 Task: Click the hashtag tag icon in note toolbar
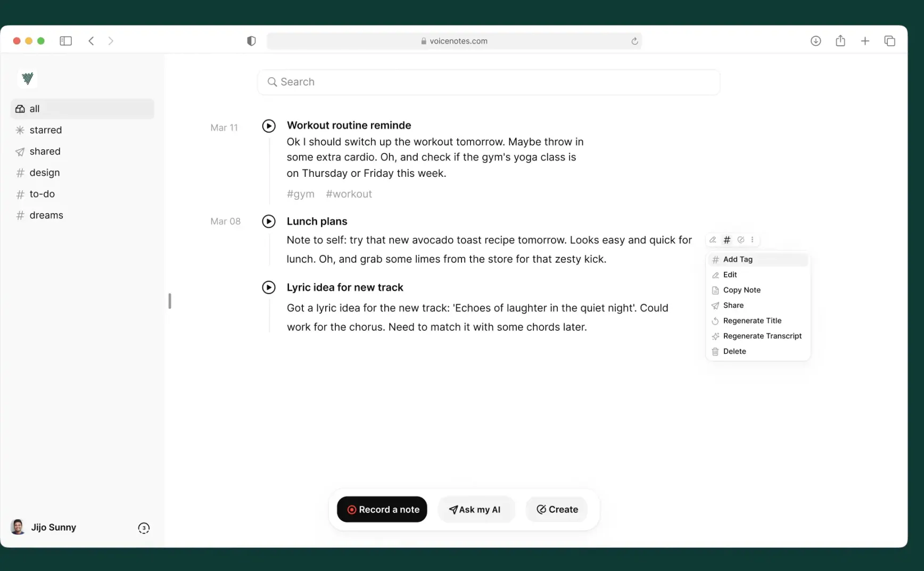[727, 240]
